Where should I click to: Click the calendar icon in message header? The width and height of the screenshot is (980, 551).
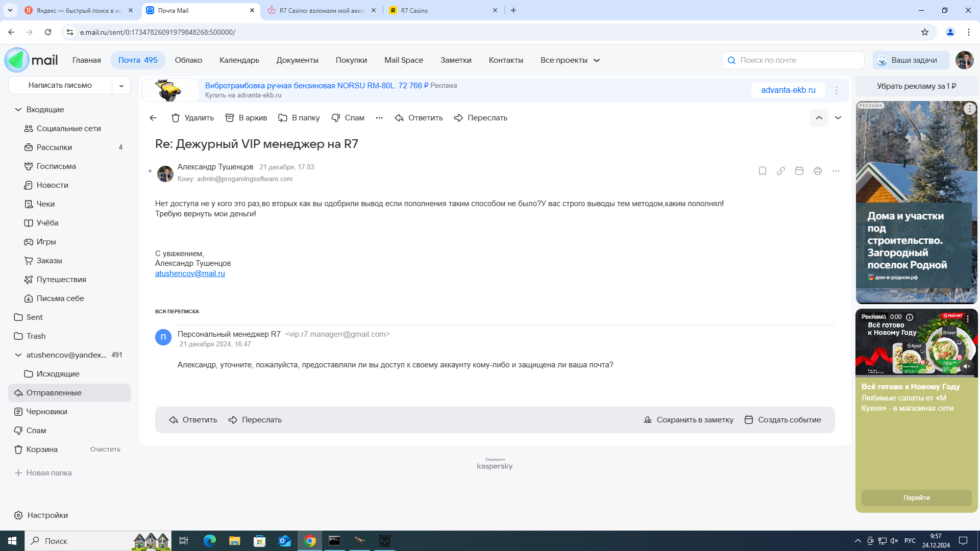pyautogui.click(x=799, y=171)
